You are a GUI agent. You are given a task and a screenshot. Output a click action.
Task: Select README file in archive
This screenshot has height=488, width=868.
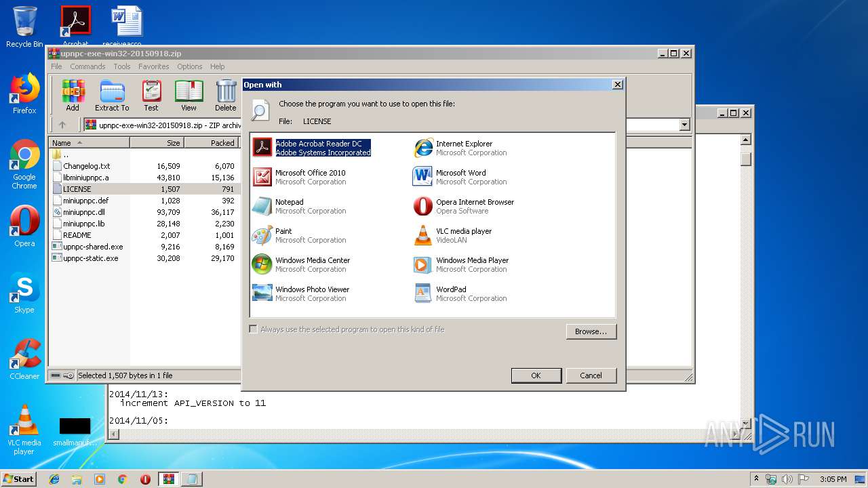pos(144,235)
